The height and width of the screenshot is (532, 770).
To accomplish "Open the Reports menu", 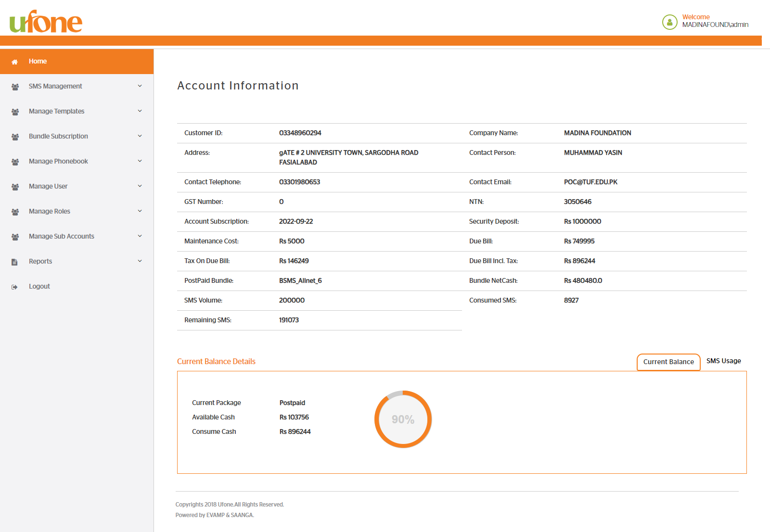I will (x=77, y=262).
